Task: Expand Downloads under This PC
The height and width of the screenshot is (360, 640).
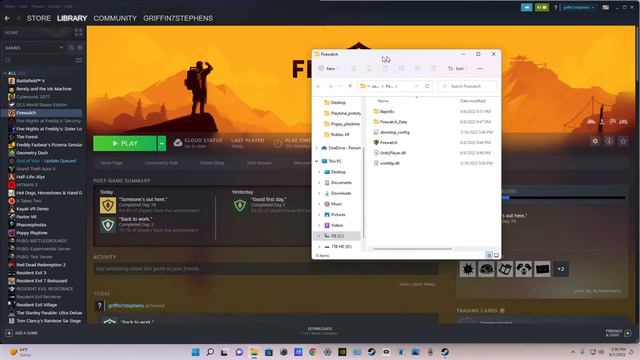Action: (x=319, y=193)
